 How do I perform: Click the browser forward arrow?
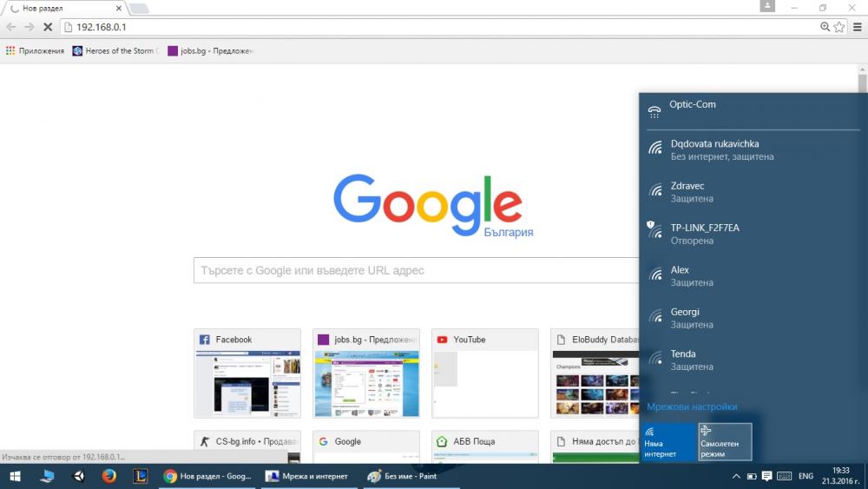(30, 27)
